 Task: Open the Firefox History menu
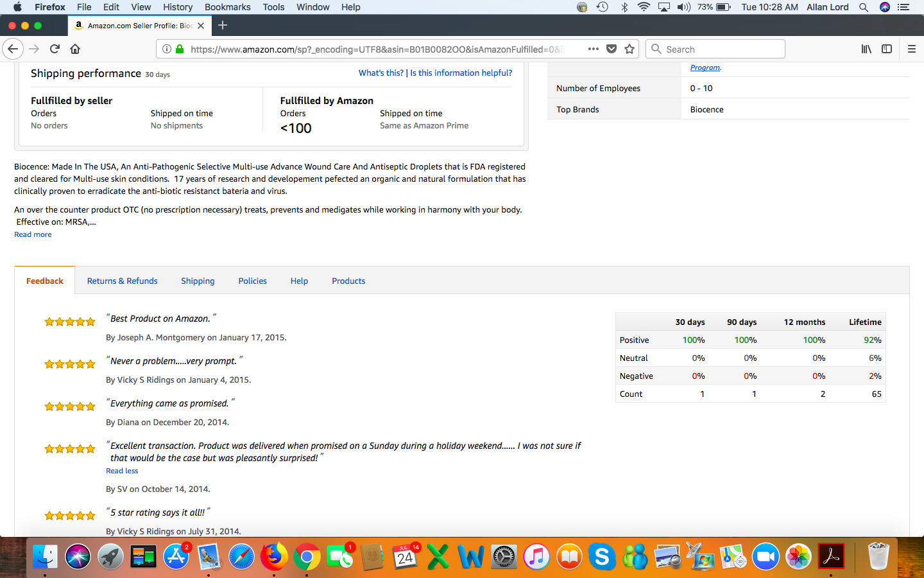[178, 7]
